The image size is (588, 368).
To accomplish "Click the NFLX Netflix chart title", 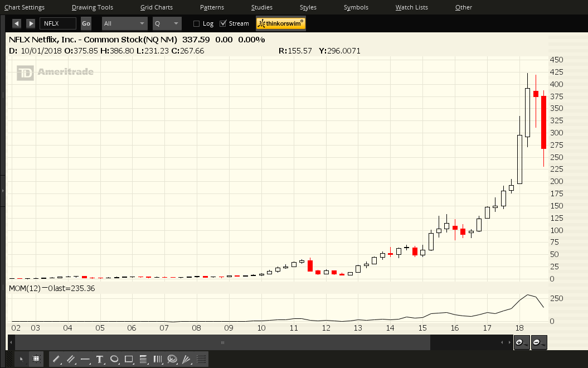I will coord(93,40).
